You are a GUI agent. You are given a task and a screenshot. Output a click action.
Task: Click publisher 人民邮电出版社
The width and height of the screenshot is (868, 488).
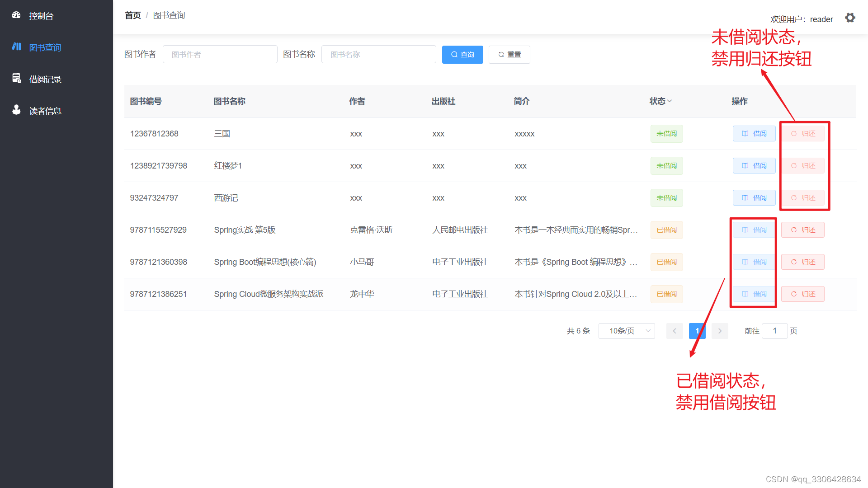[x=460, y=230]
